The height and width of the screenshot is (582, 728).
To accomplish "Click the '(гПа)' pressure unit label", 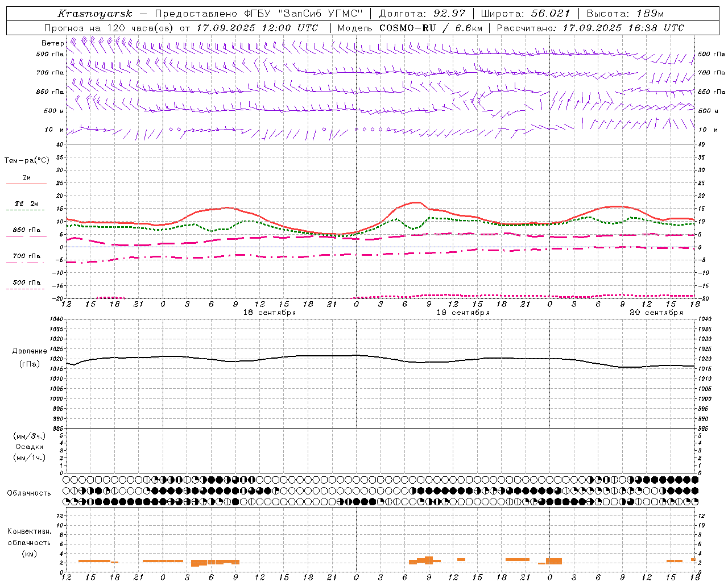I will coord(30,364).
